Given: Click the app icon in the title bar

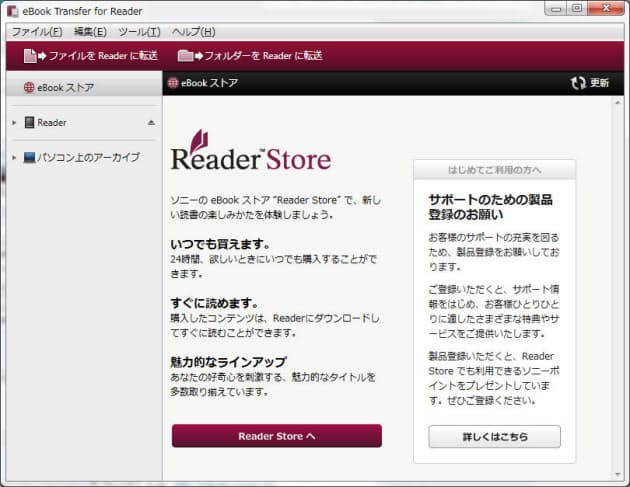Looking at the screenshot, I should pyautogui.click(x=14, y=11).
